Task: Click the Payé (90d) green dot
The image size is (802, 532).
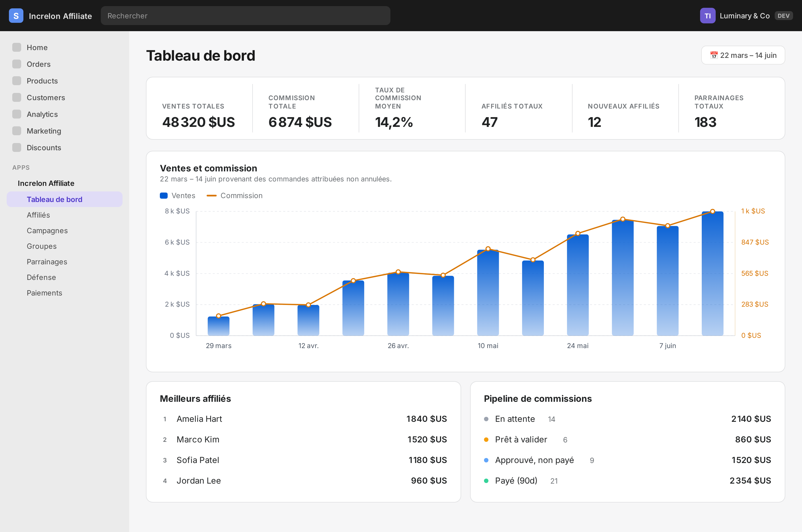Action: 486,481
